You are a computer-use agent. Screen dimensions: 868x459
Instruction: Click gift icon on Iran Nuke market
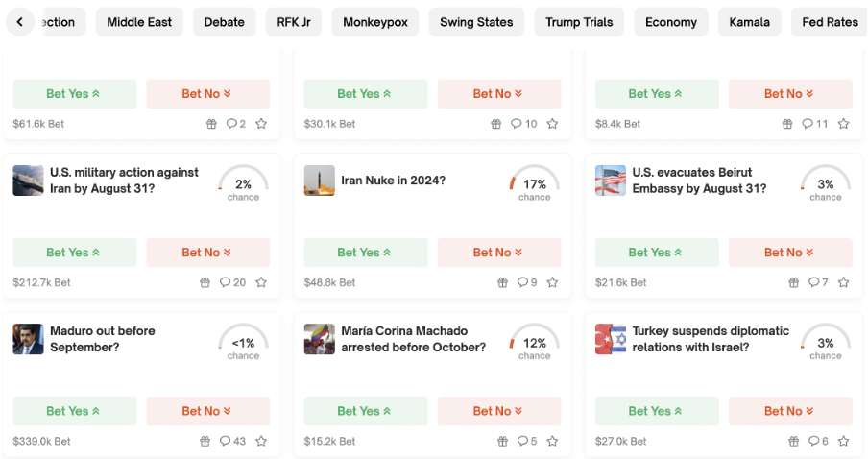pyautogui.click(x=502, y=283)
